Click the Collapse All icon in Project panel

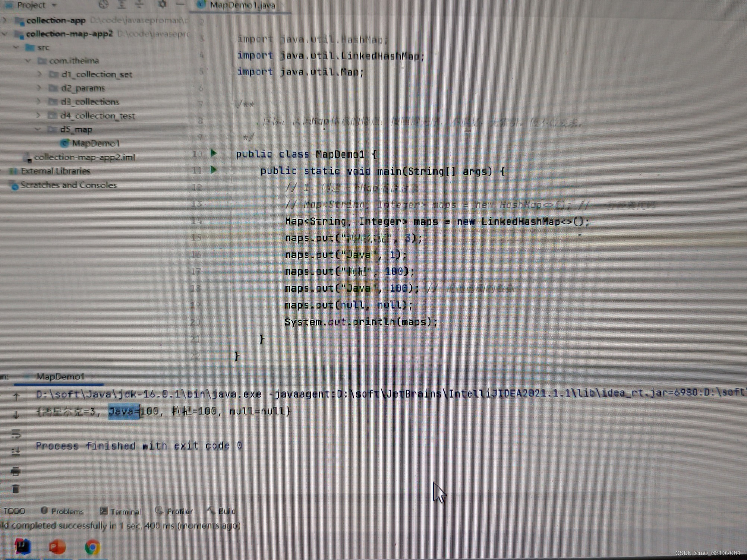tap(139, 4)
